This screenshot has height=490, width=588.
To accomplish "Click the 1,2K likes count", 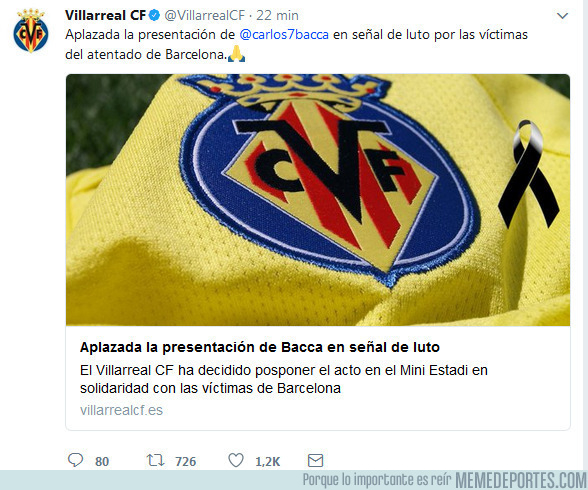I will 268,462.
